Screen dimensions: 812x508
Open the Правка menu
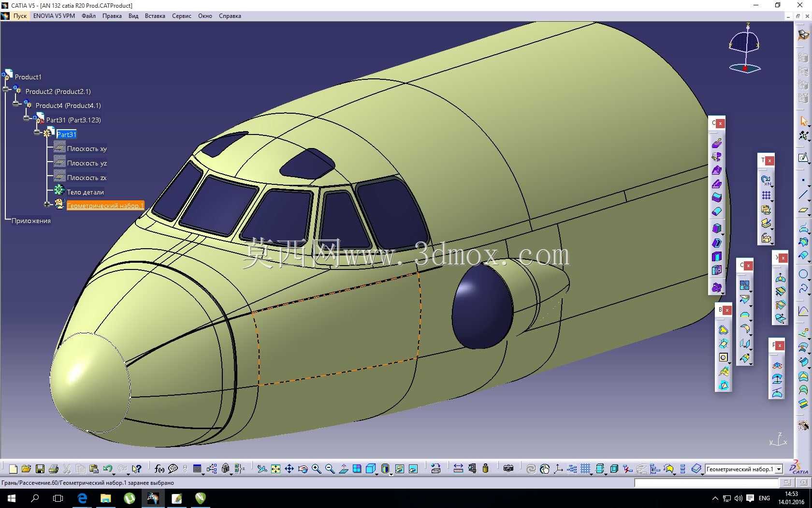point(112,16)
